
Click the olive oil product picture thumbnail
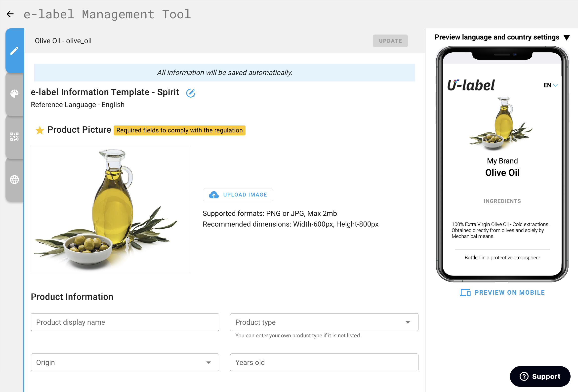click(109, 209)
